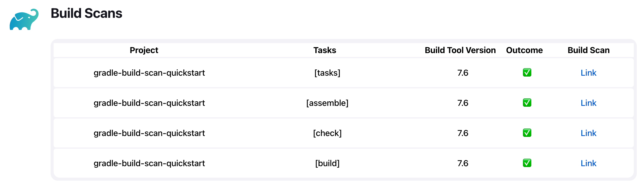
Task: Click the green checkmark in the [assemble] row
Action: (527, 103)
